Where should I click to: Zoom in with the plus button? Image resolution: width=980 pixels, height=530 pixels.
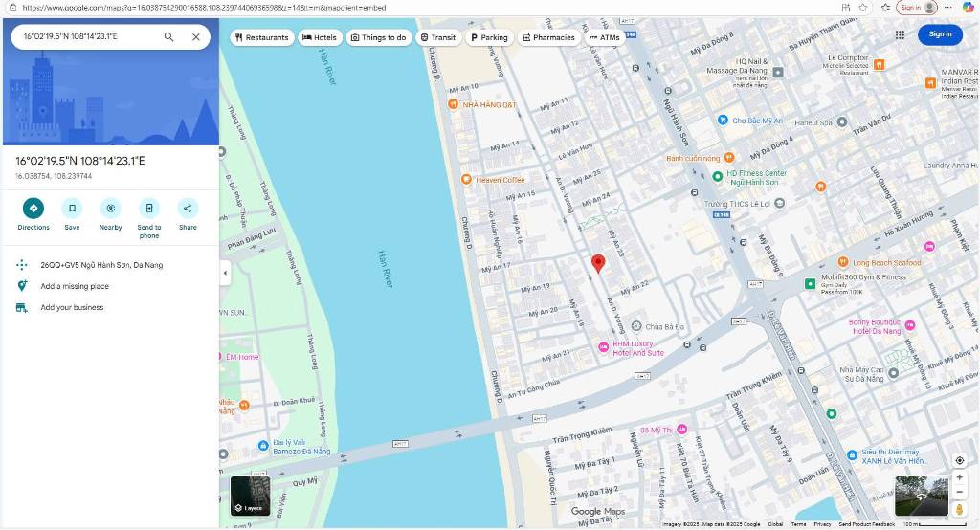coord(960,476)
